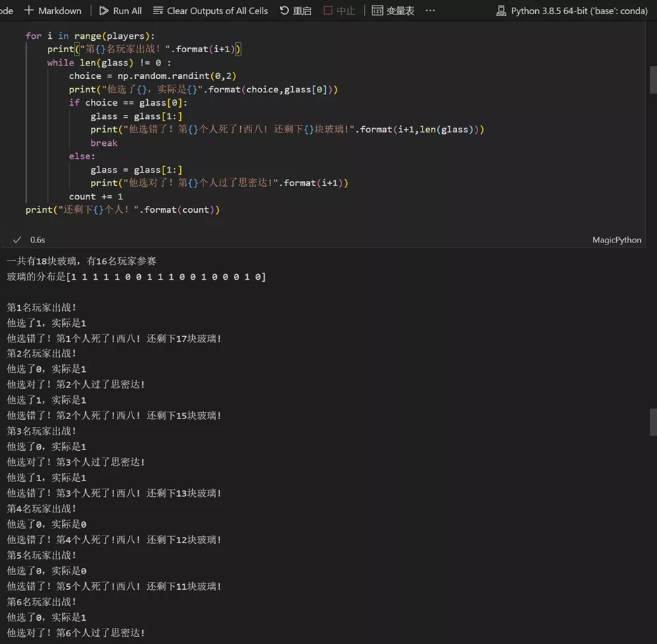Click 'print("还剩下{}个人！".format(count))' line
The image size is (657, 644).
click(x=123, y=210)
